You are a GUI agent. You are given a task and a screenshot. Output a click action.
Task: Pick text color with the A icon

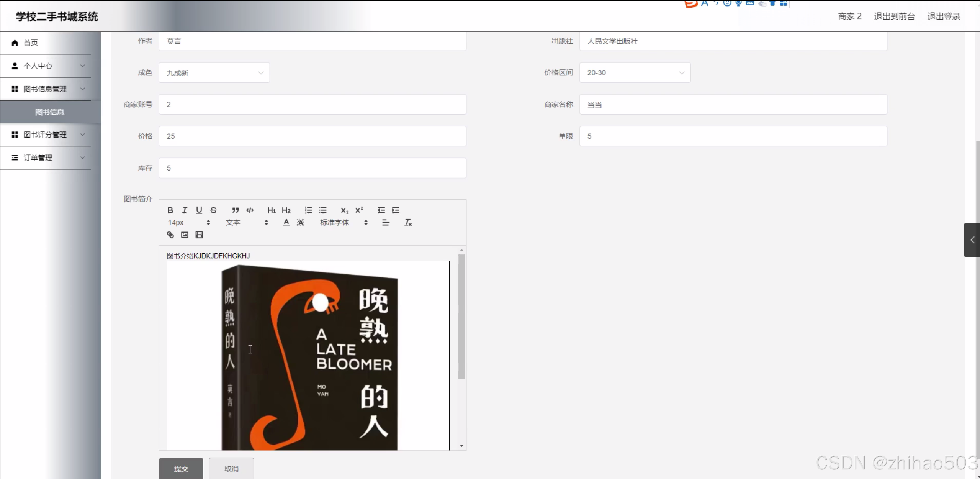[286, 223]
